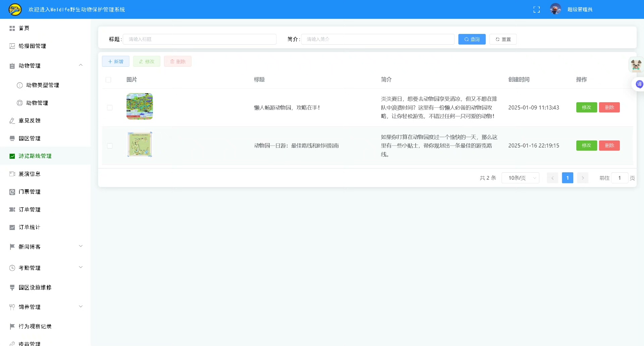Click the Weldlife logo icon
This screenshot has width=644, height=346.
15,9
